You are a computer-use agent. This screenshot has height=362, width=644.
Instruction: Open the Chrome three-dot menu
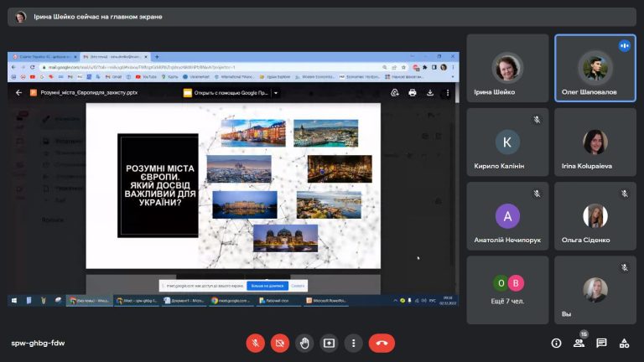coord(453,67)
